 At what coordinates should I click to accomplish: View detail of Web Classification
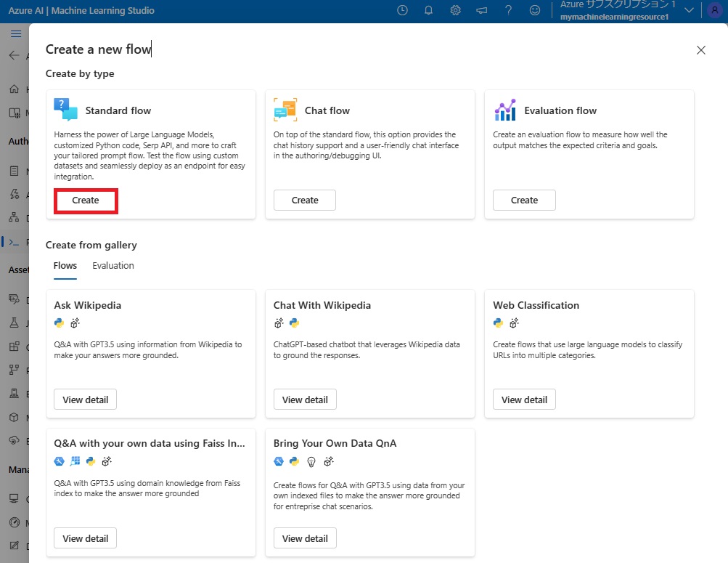(524, 400)
